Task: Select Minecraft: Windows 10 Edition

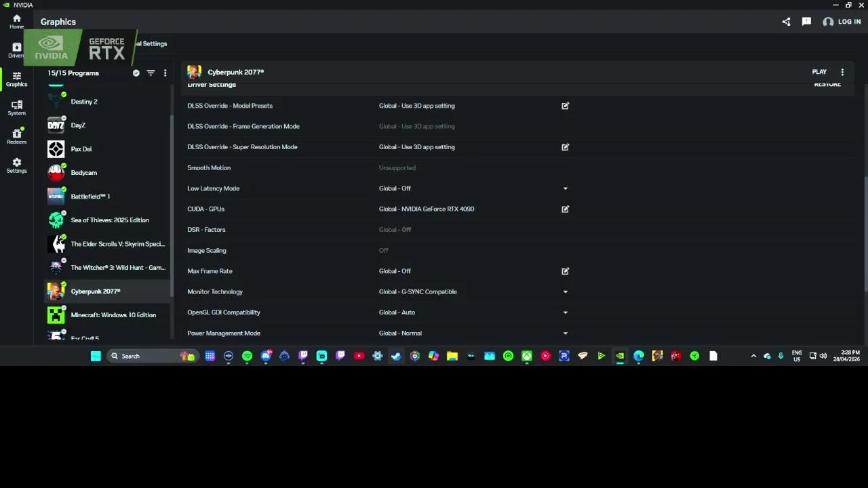Action: coord(107,315)
